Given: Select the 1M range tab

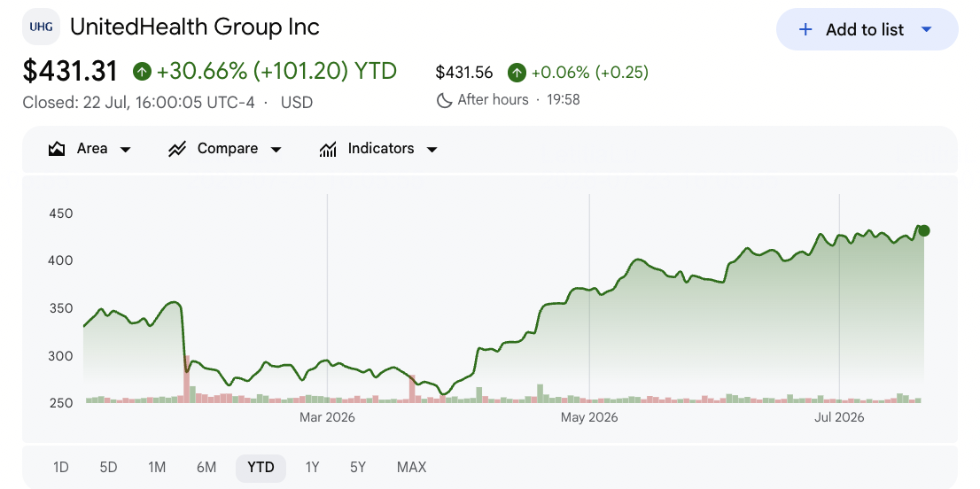Looking at the screenshot, I should 157,467.
